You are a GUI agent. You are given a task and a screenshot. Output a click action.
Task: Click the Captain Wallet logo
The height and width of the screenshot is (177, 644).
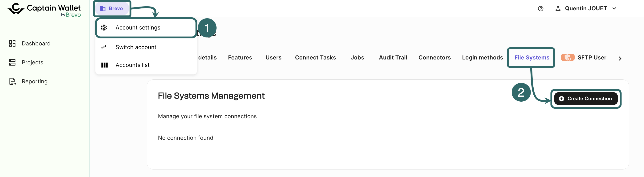44,10
